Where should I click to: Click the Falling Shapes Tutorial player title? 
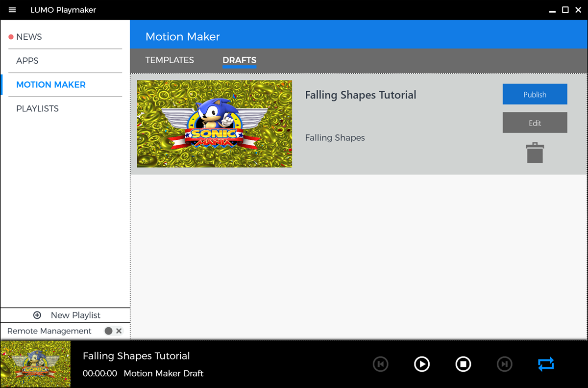[x=136, y=356]
